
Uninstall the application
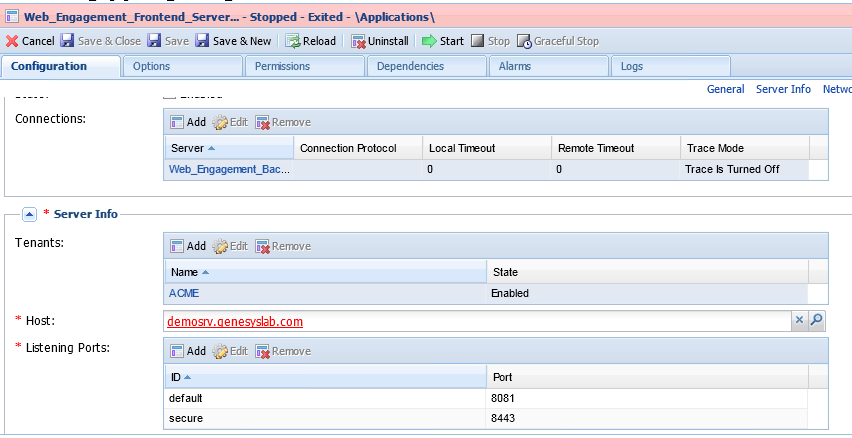click(x=380, y=41)
